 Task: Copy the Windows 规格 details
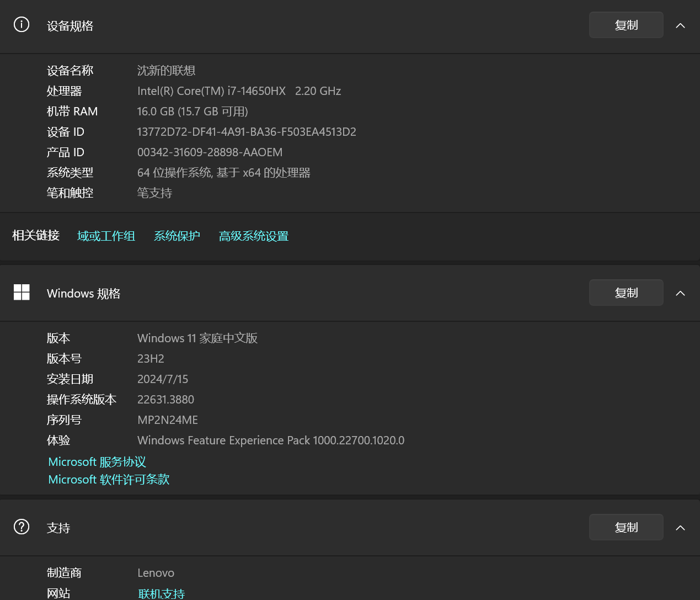pos(626,293)
